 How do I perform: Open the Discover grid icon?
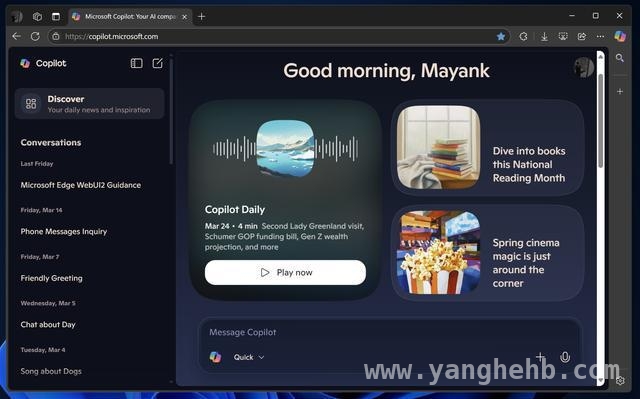(31, 104)
